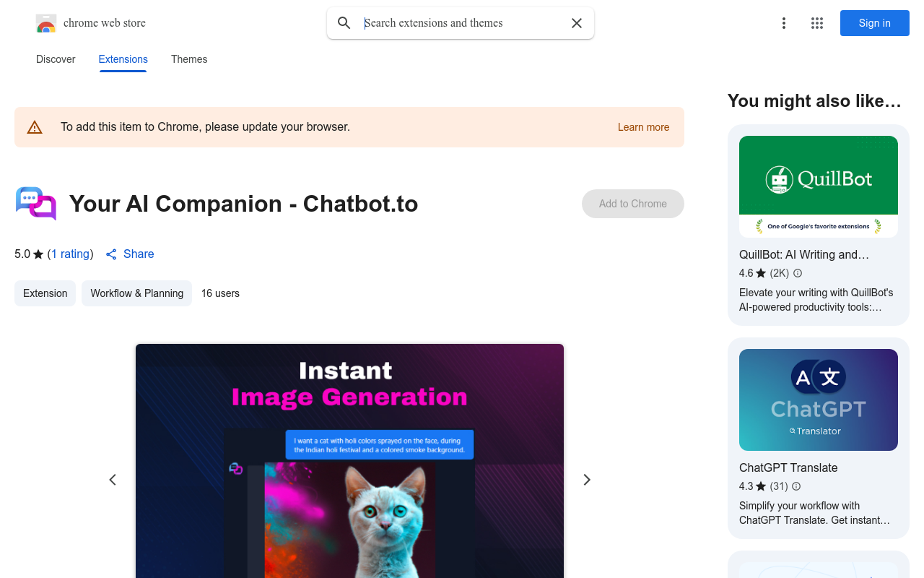Click info icon next to ChatGPT Translate ratings

coord(796,486)
